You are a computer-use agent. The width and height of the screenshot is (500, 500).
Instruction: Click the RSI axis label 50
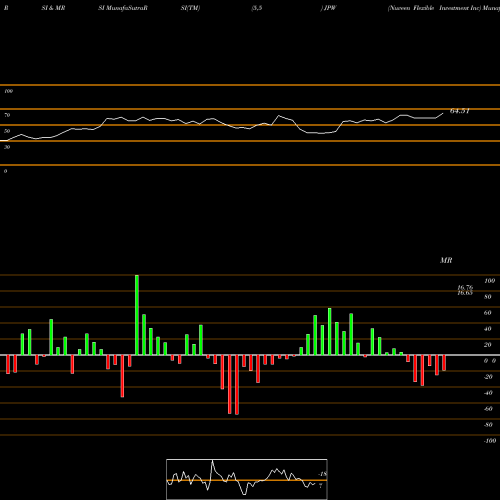(7, 131)
